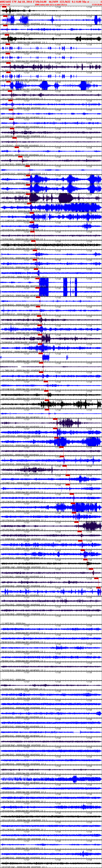Select the BK.JCC HHZ station label
This screenshot has width=102, height=868.
[8, 408]
